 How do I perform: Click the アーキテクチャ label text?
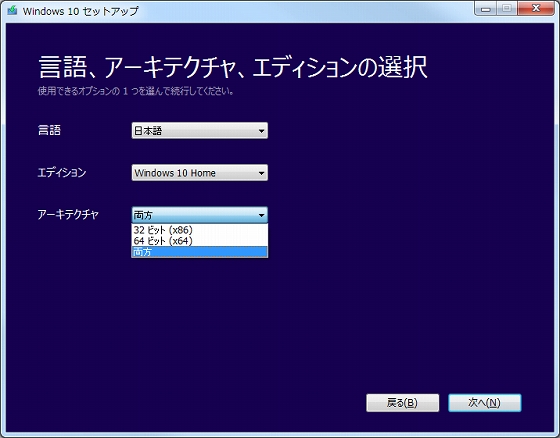[68, 214]
